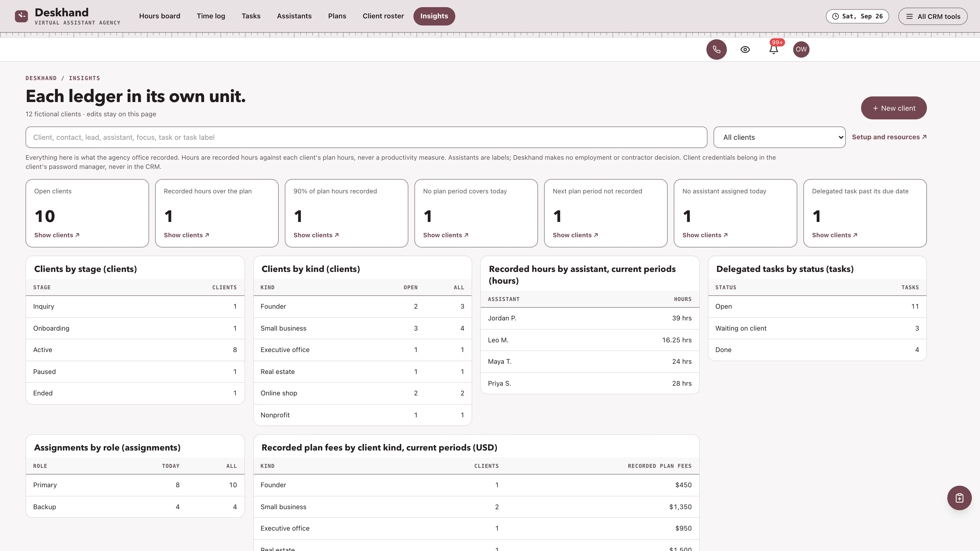This screenshot has width=980, height=551.
Task: Click the Deskhand logo icon
Action: click(21, 16)
